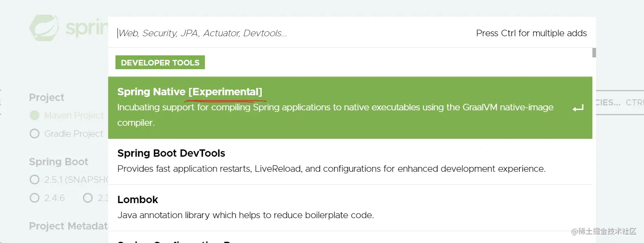Click the Spring Boot DevTools description text
Viewport: 644px width, 243px height.
point(331,169)
